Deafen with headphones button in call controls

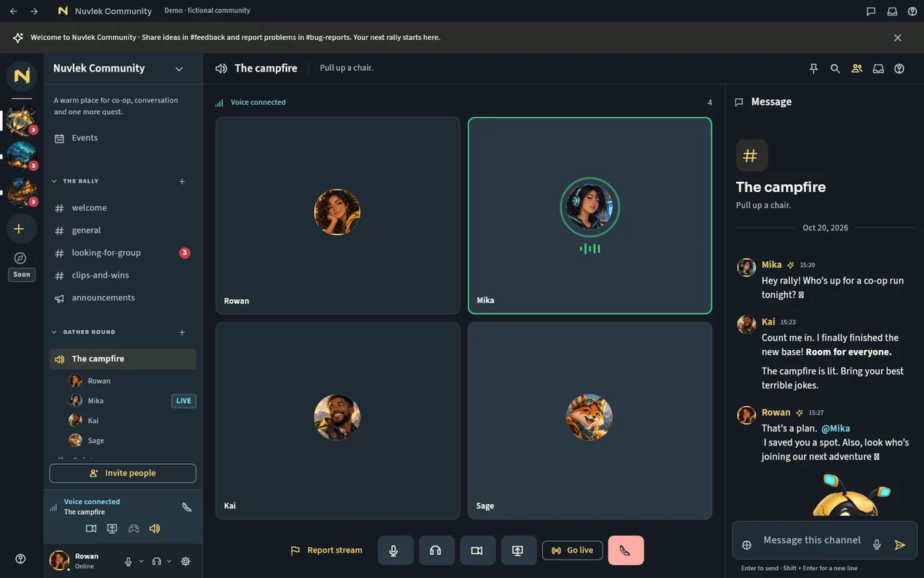click(435, 550)
